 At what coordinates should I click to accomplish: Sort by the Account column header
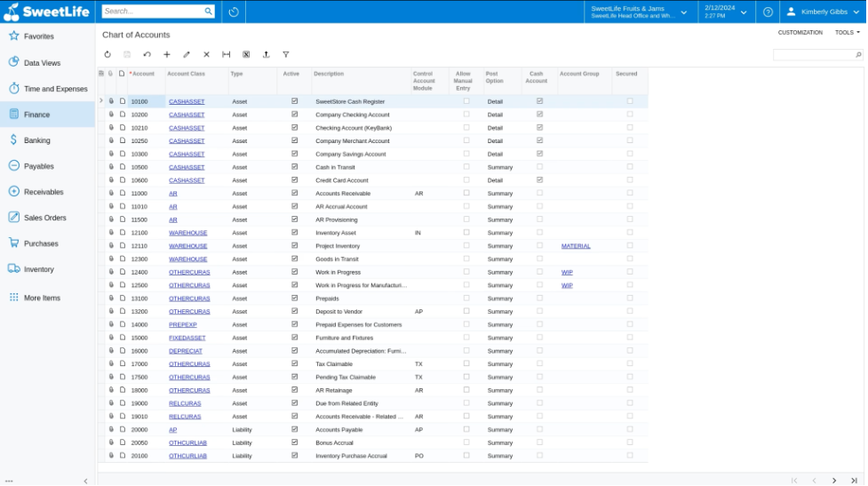[144, 74]
